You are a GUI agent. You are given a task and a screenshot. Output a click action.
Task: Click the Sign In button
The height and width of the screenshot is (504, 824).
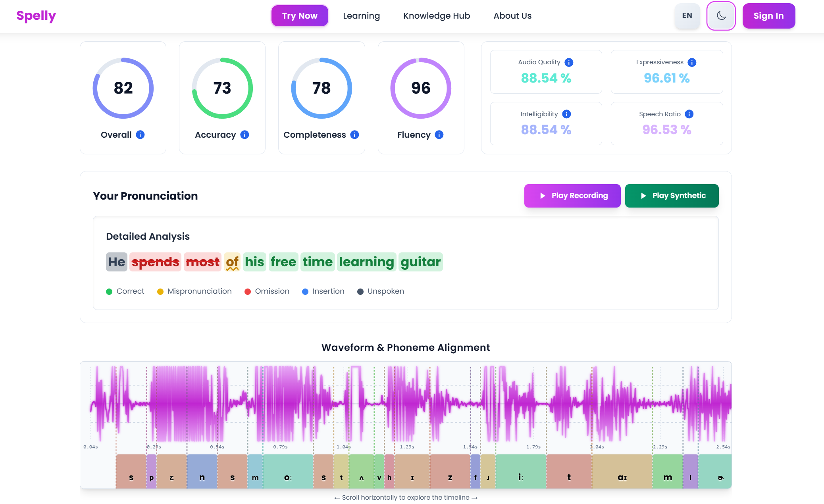point(768,16)
